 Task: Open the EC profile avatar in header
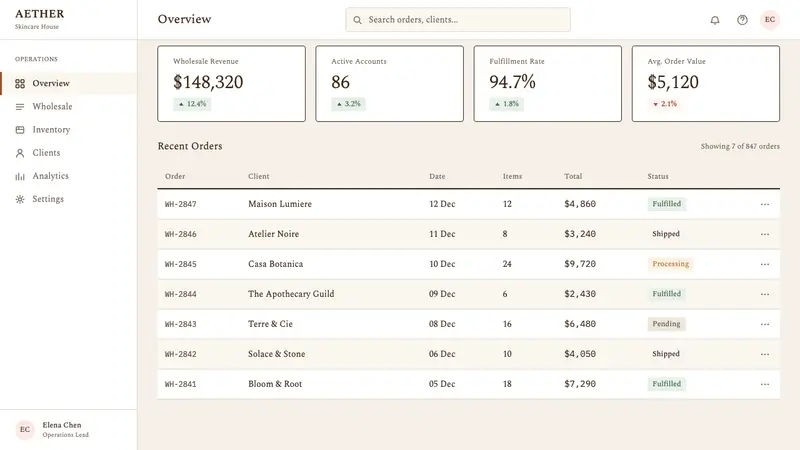click(x=769, y=20)
